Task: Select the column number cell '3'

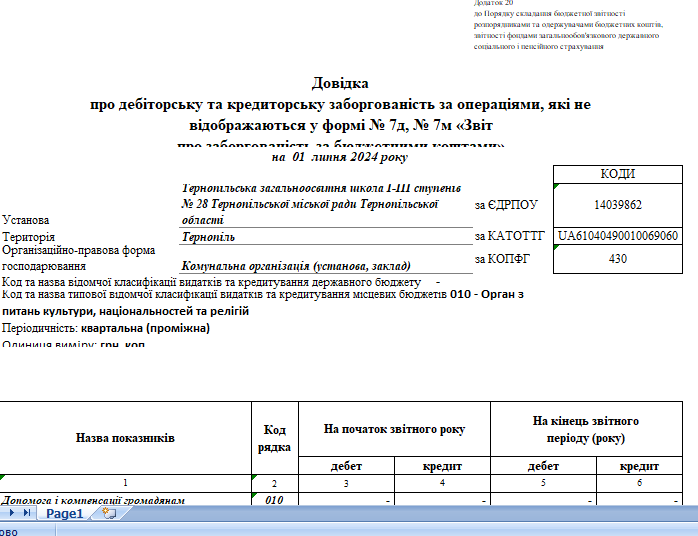Action: [346, 483]
